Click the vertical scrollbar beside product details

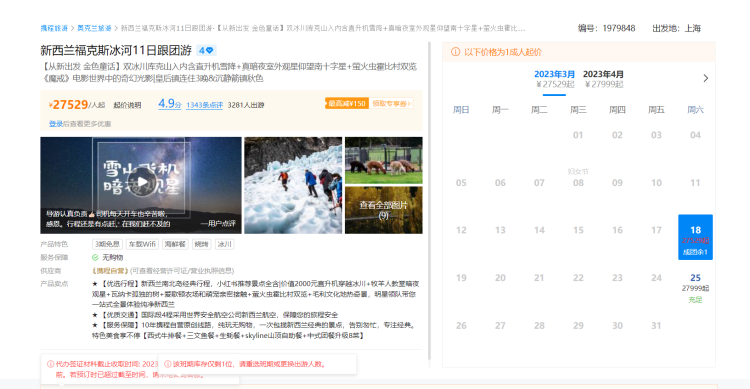coord(430,201)
